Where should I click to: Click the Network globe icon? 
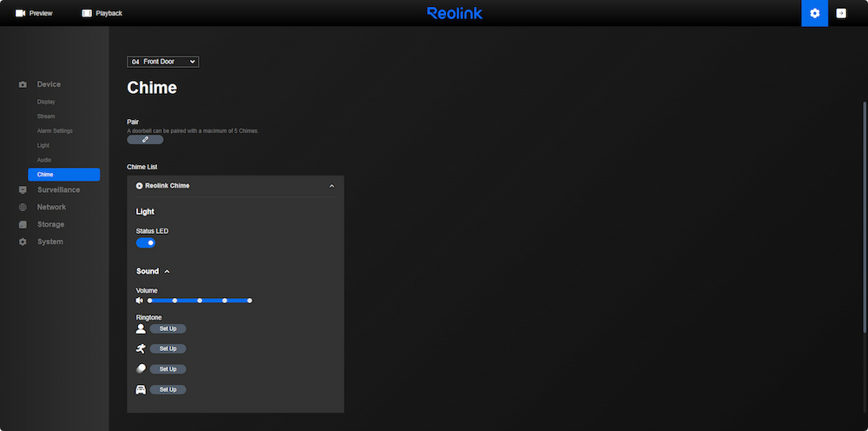tap(23, 207)
